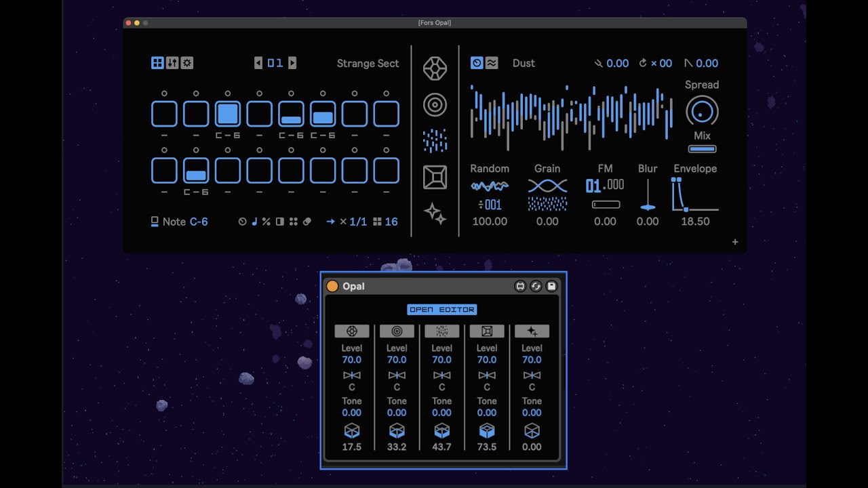This screenshot has width=868, height=488.
Task: Click the dust track button in the Opal device
Action: [442, 331]
